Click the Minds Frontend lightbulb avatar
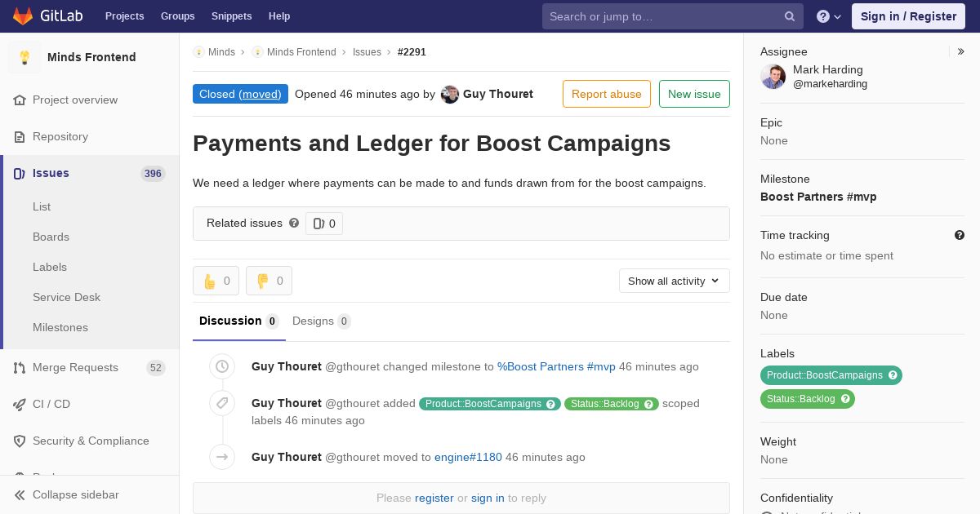The image size is (980, 514). pyautogui.click(x=24, y=57)
